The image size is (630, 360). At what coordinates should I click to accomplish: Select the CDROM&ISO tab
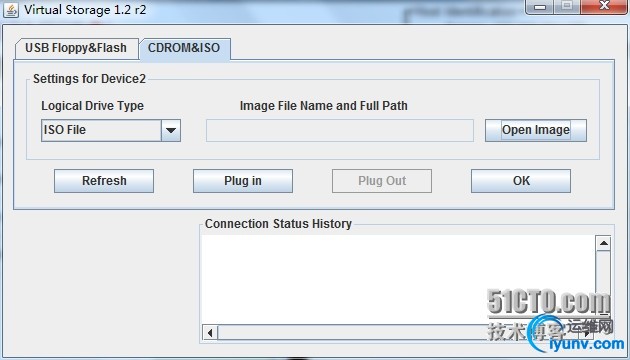click(184, 49)
